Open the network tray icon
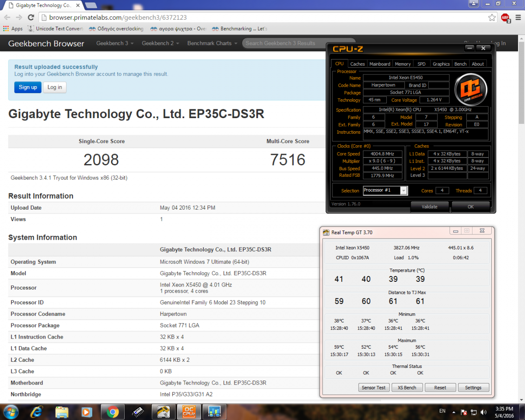 coord(474,412)
